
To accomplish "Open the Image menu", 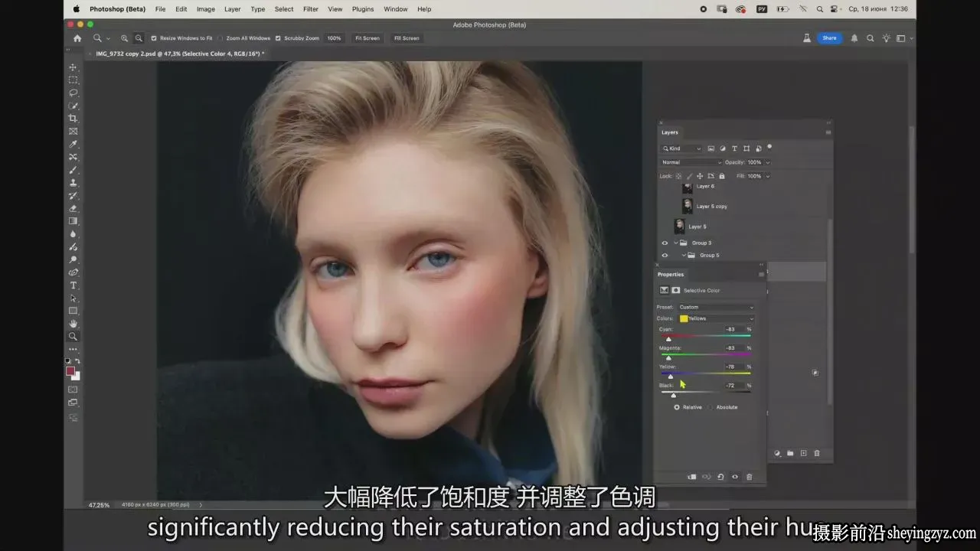I will tap(206, 9).
